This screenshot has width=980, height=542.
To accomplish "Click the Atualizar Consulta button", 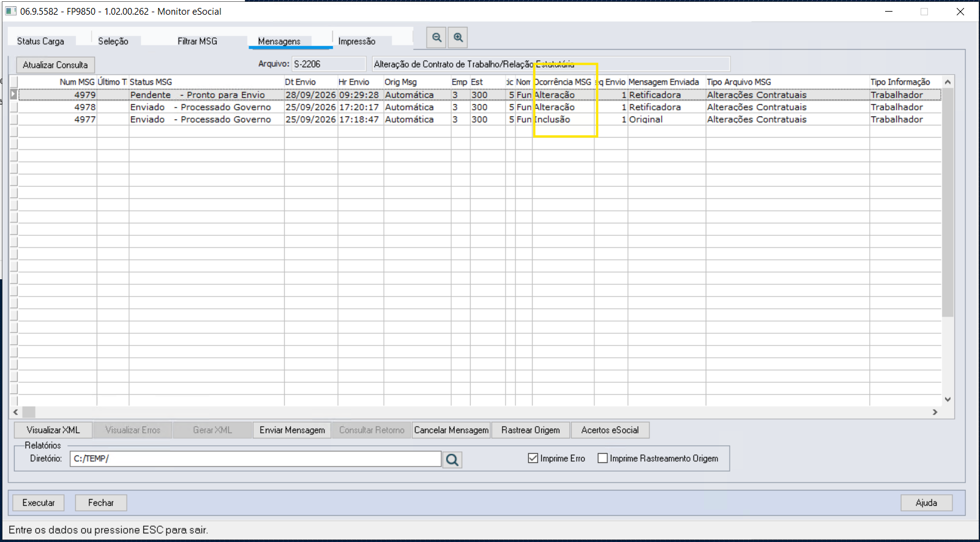I will click(55, 65).
